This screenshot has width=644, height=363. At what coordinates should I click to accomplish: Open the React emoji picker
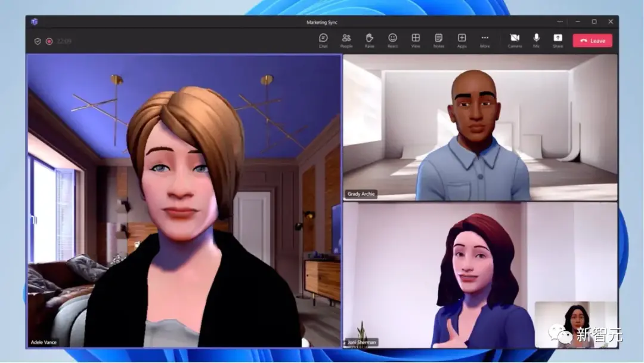coord(392,40)
